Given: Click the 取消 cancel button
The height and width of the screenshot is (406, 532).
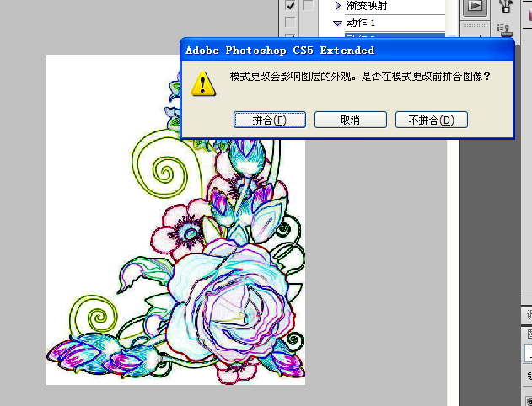Looking at the screenshot, I should click(x=351, y=120).
